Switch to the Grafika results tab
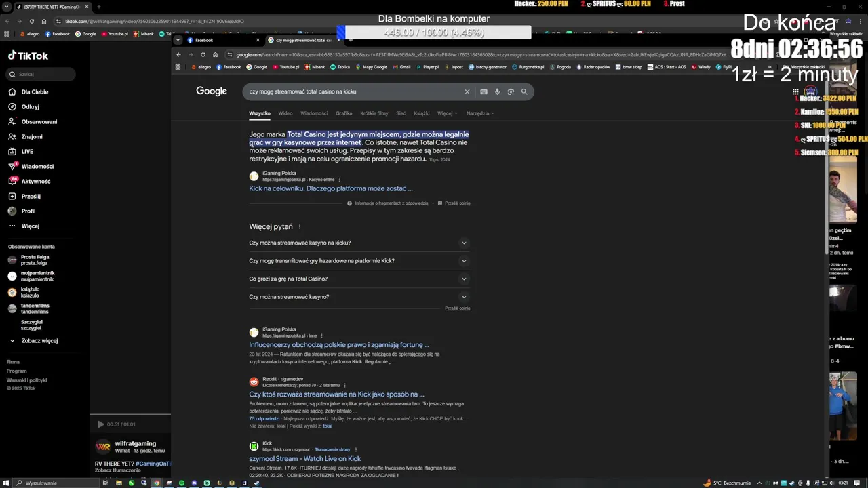The image size is (868, 488). 344,113
